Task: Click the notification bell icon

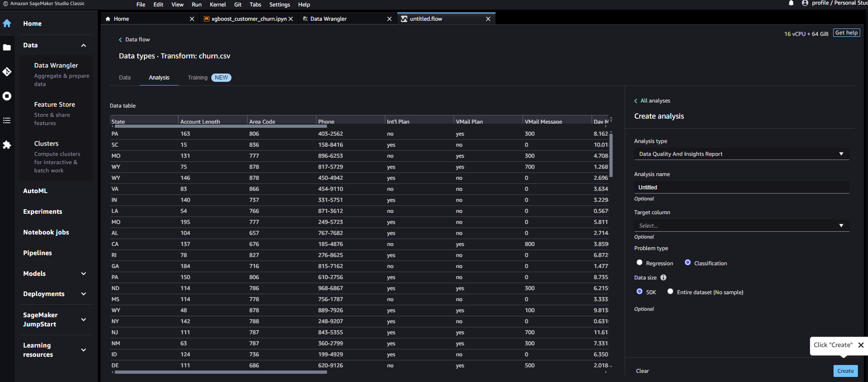Action: (x=791, y=3)
